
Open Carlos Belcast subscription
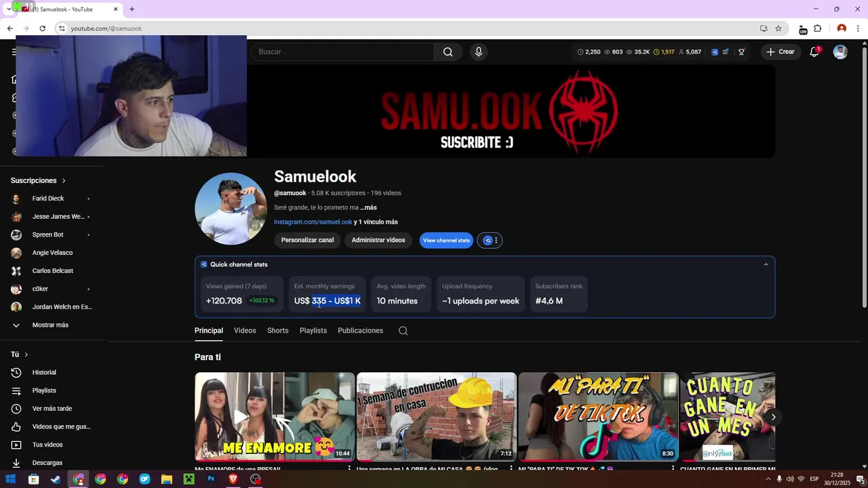[x=52, y=271]
